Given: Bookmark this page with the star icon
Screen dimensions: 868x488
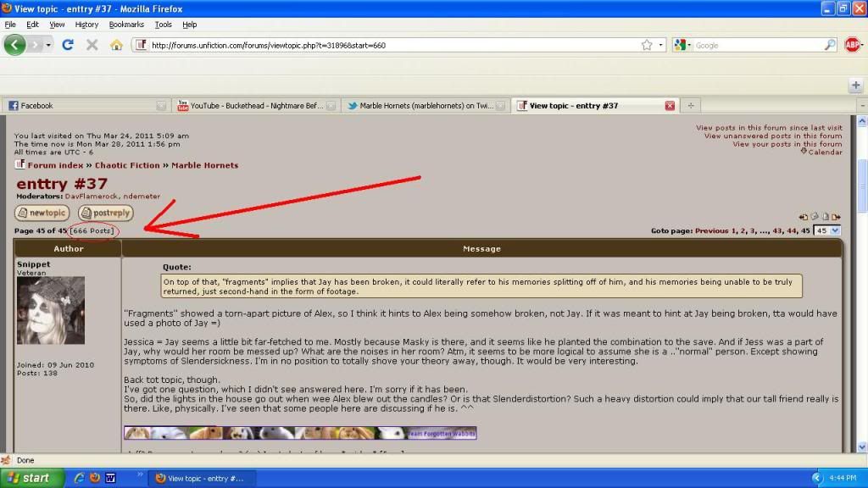Looking at the screenshot, I should tap(647, 45).
